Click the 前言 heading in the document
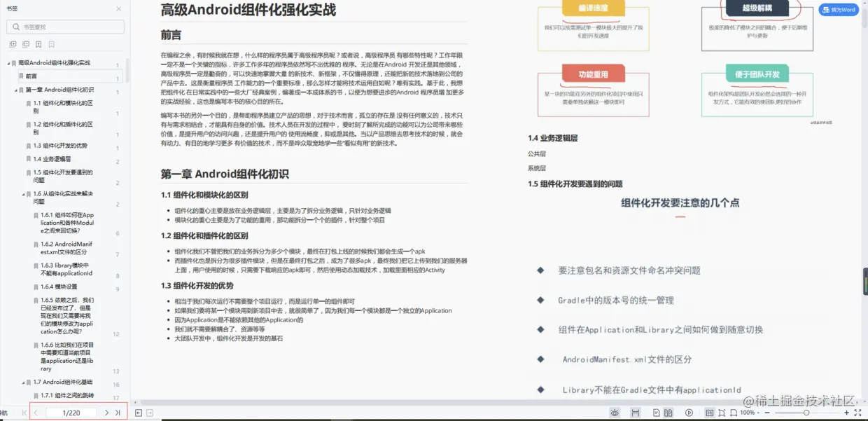 [171, 35]
